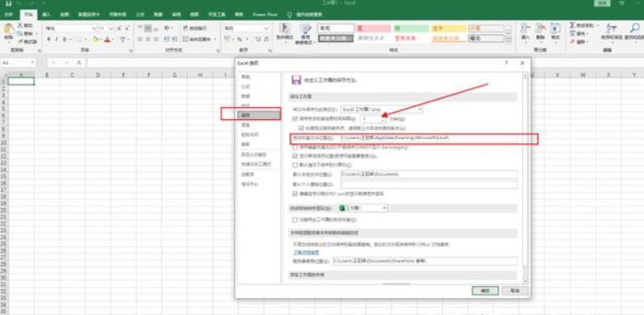644x315 pixels.
Task: Apply bold formatting with the B icon
Action: pyautogui.click(x=49, y=40)
